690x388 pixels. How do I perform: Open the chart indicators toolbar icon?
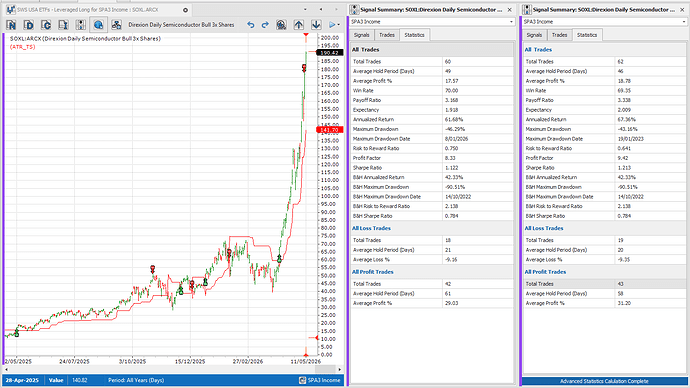(81, 25)
